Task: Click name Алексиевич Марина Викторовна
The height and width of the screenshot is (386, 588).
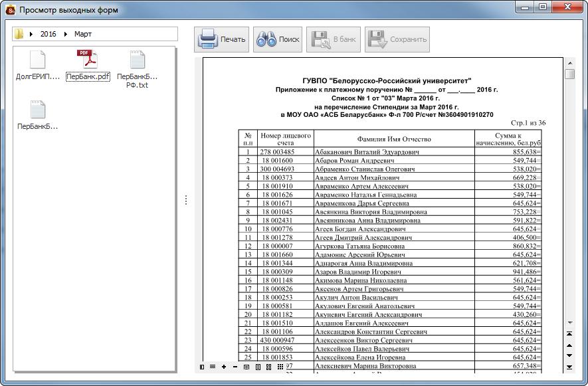Action: pos(365,366)
